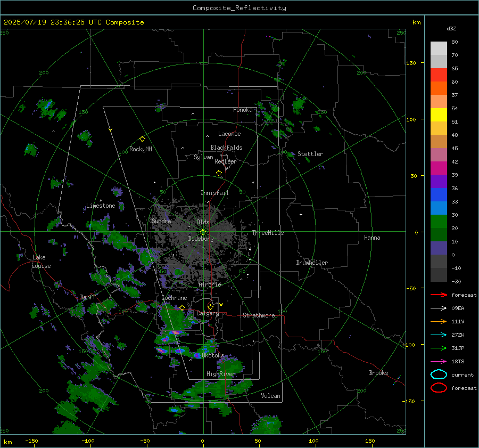Click the yellow diamond marker near RockyMH

142,139
